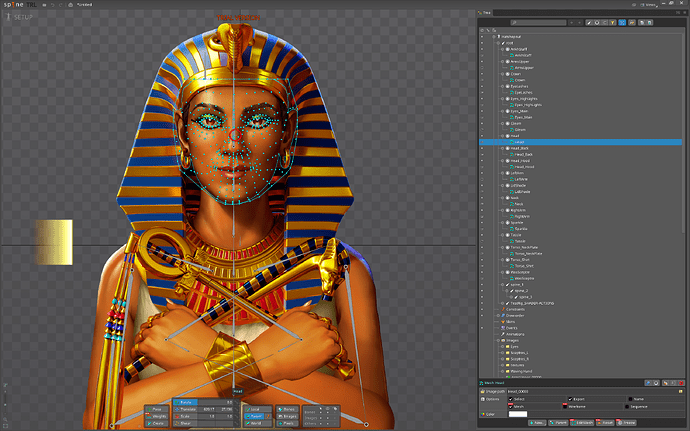
Task: Click the New button in properties
Action: click(538, 423)
